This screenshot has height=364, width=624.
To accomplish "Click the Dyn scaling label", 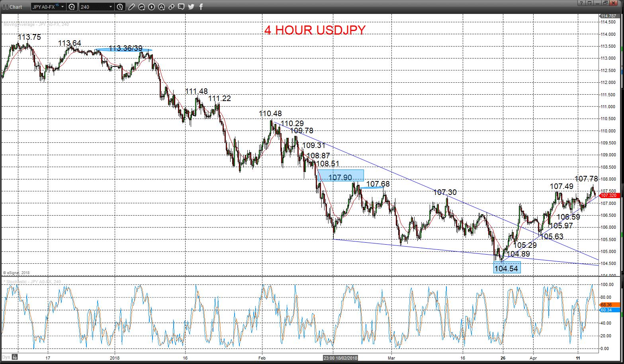I will [x=6, y=357].
